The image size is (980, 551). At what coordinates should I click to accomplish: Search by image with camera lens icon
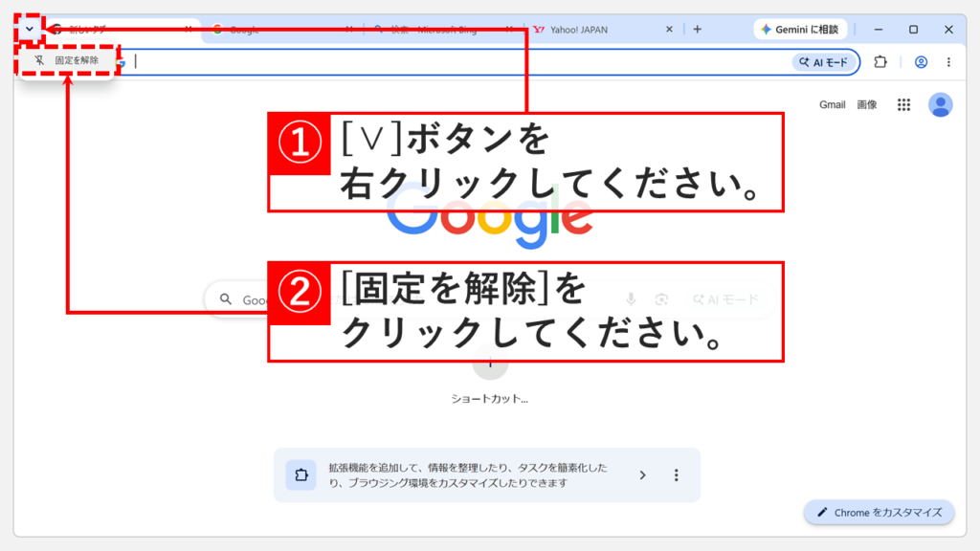[661, 299]
